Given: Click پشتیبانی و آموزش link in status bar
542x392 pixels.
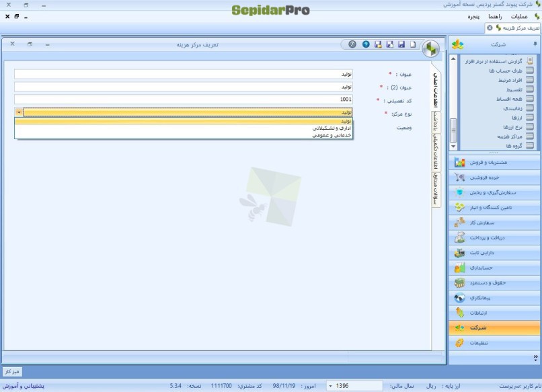Looking at the screenshot, I should pos(24,386).
